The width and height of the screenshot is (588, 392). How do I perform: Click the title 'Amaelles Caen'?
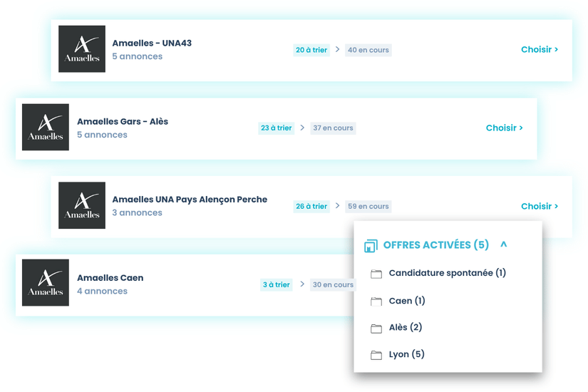pyautogui.click(x=110, y=278)
